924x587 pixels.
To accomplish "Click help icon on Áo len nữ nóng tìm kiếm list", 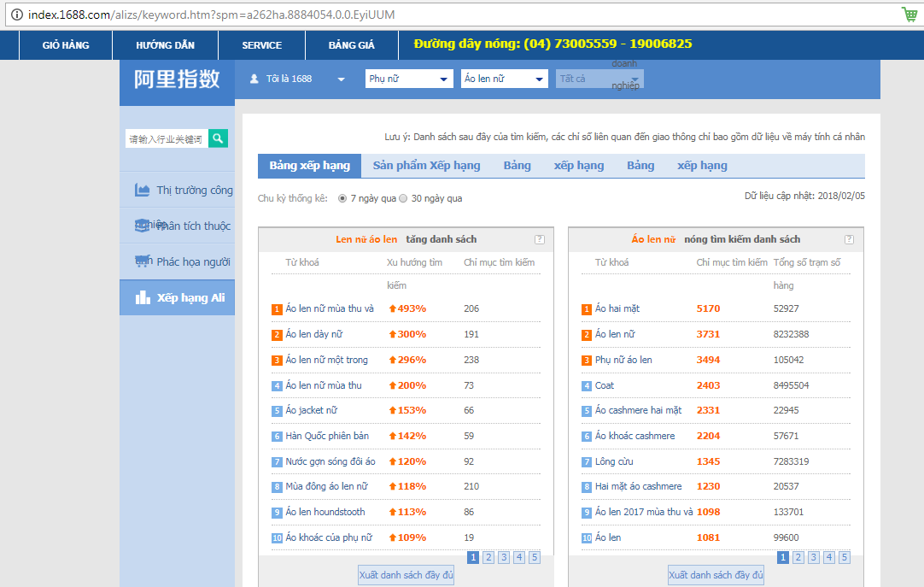I will (x=849, y=239).
